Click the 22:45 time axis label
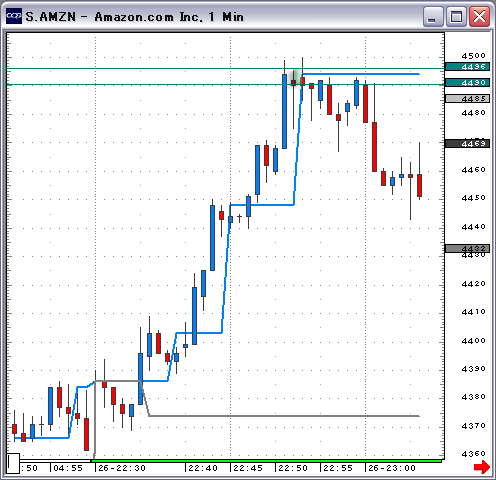Screen dimensions: 496x480 tap(248, 468)
